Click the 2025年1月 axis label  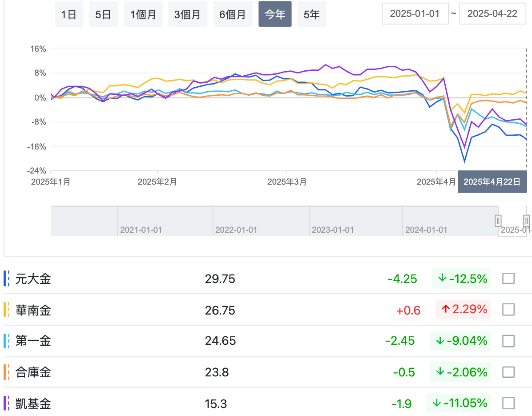coord(51,182)
